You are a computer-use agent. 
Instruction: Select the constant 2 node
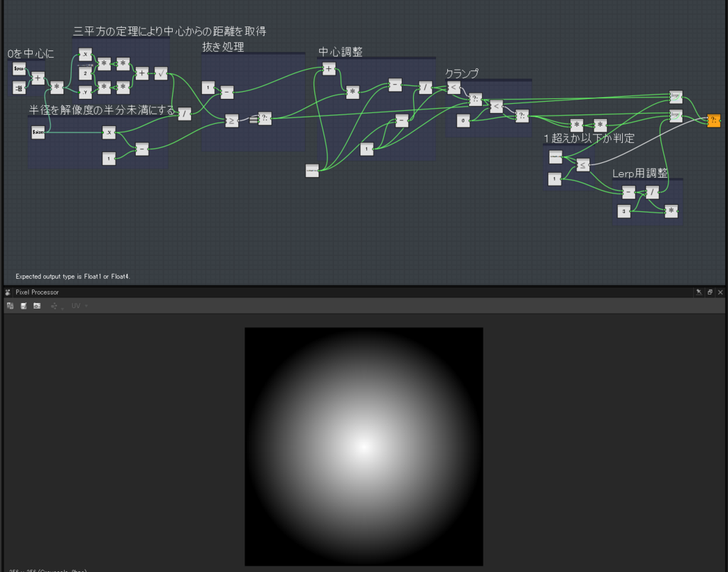point(85,73)
